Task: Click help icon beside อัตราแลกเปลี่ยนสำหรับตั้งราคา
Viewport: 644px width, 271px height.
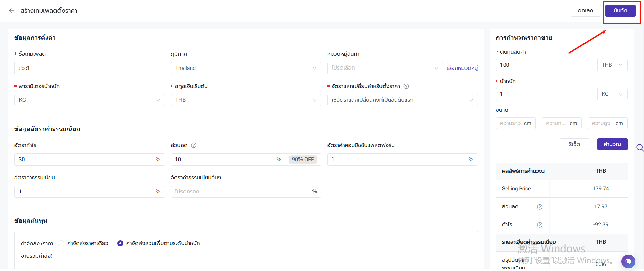Action: pyautogui.click(x=406, y=86)
